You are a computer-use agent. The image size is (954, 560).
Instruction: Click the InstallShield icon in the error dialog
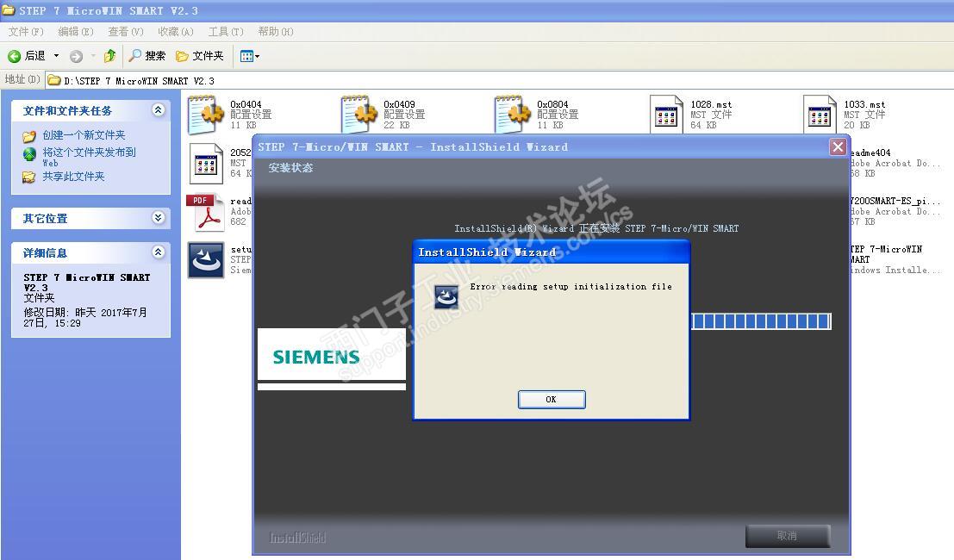point(446,297)
